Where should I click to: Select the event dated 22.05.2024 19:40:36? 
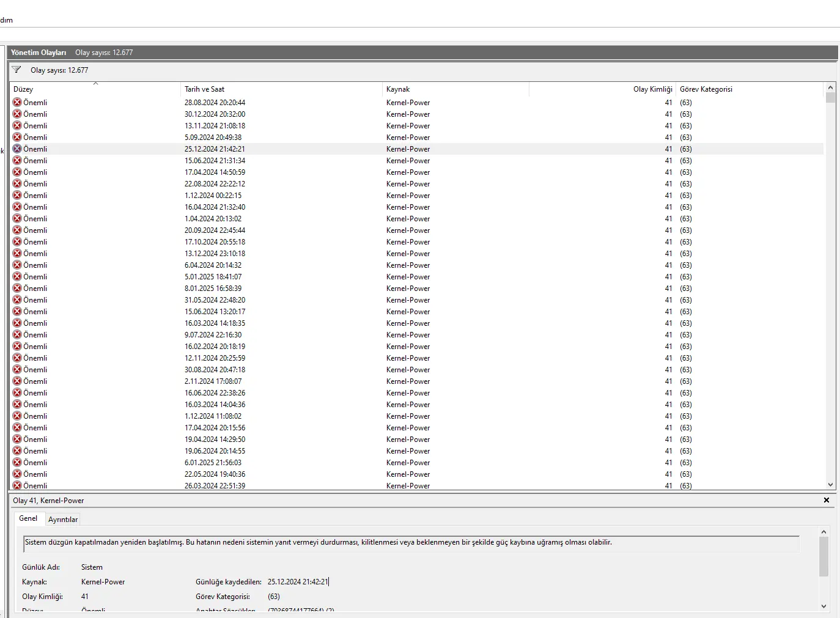pyautogui.click(x=416, y=474)
